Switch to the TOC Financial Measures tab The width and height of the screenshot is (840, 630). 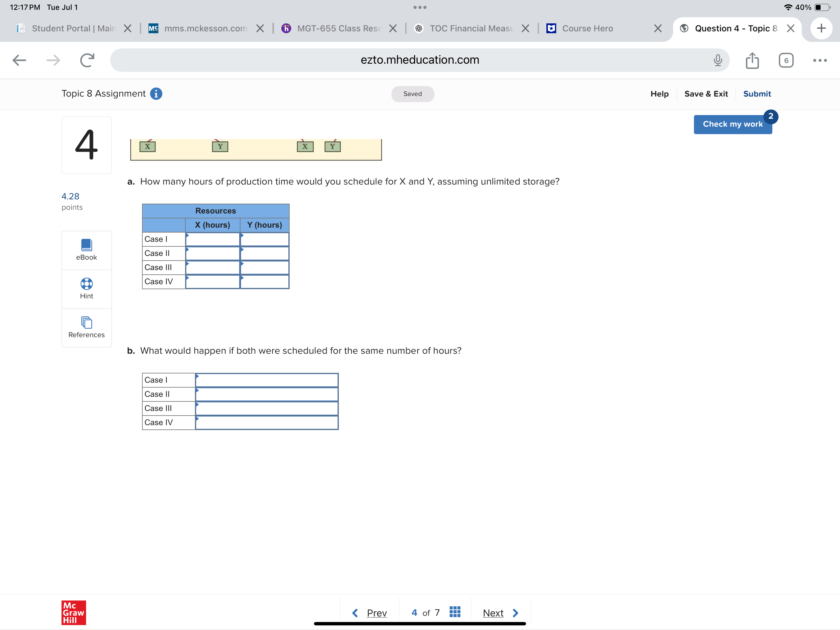(x=471, y=28)
